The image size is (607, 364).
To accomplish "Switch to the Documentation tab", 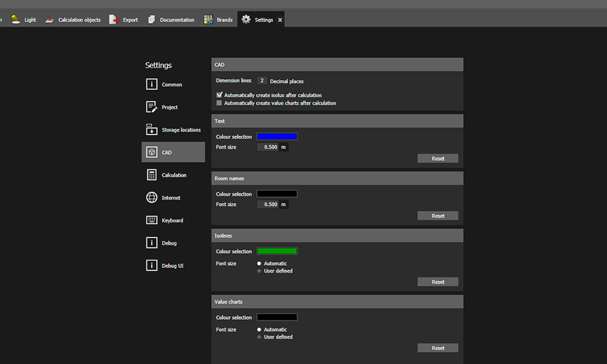I will pyautogui.click(x=172, y=20).
